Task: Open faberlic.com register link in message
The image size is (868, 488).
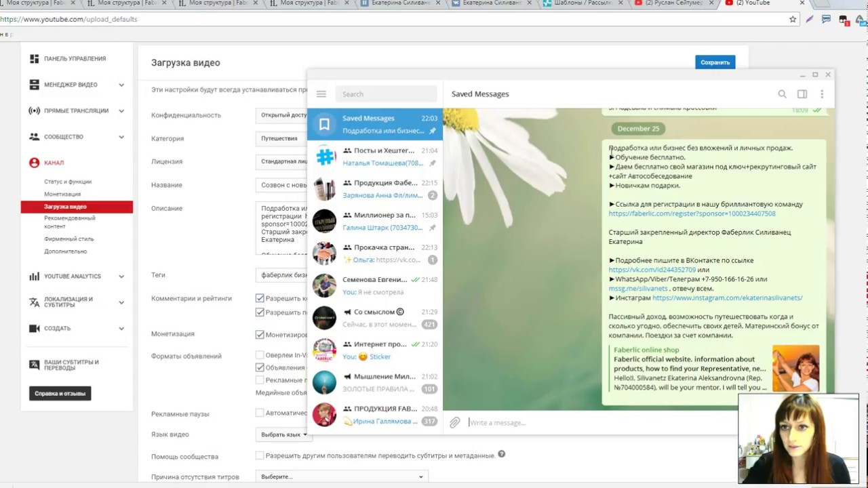Action: pyautogui.click(x=692, y=213)
